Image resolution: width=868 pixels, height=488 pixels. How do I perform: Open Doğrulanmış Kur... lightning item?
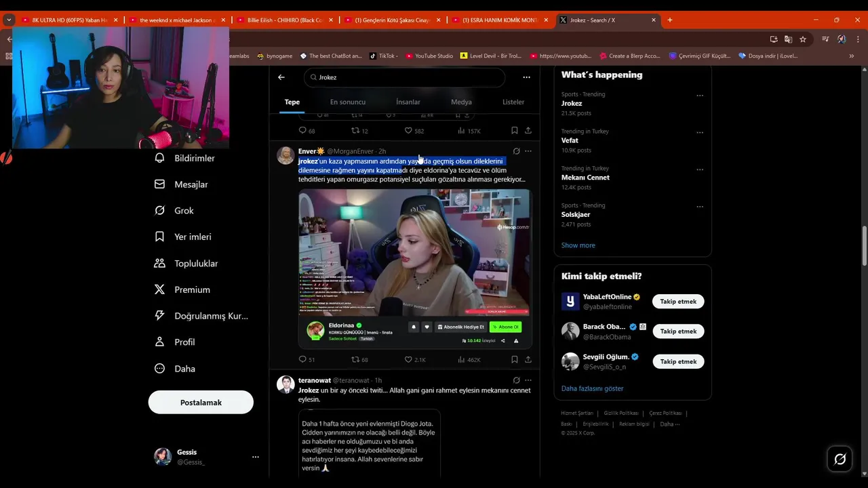click(x=201, y=316)
